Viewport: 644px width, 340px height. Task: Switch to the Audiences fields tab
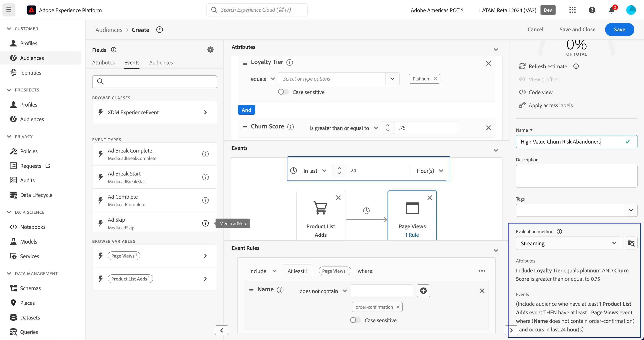pos(161,63)
